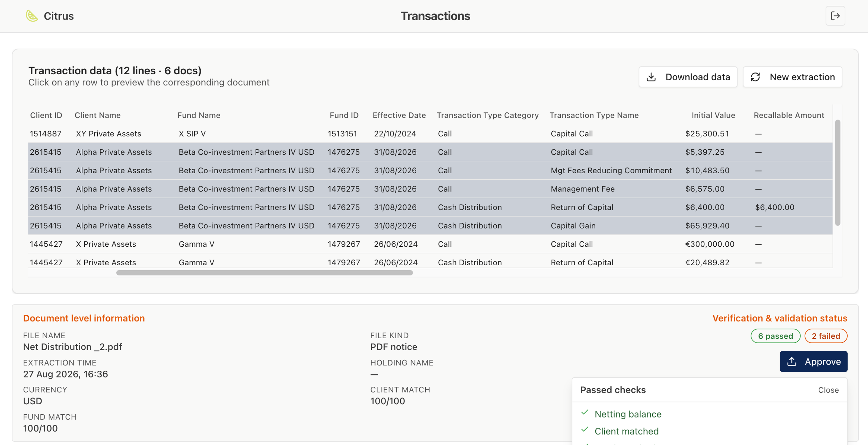Screen dimensions: 868x445
Task: Click the Citrus lemon logo icon
Action: tap(32, 16)
